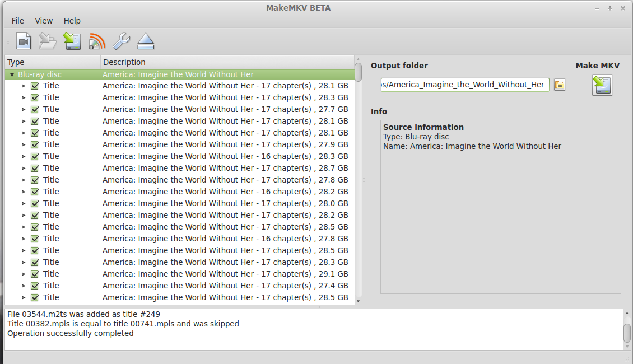Uncheck the title sized 28.7 GB

35,168
